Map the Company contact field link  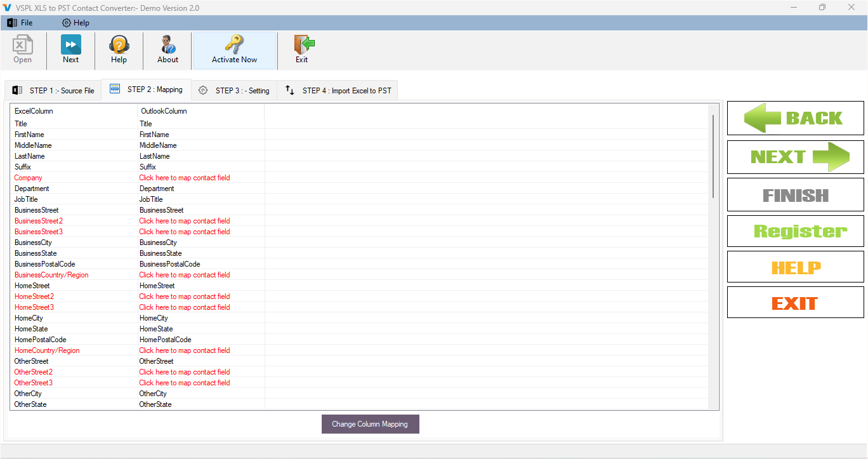[185, 178]
